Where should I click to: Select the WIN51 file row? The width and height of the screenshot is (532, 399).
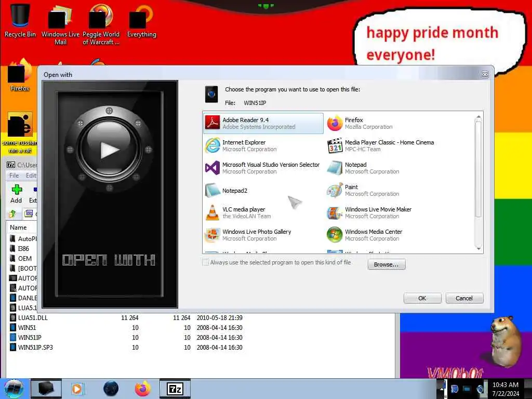point(200,327)
